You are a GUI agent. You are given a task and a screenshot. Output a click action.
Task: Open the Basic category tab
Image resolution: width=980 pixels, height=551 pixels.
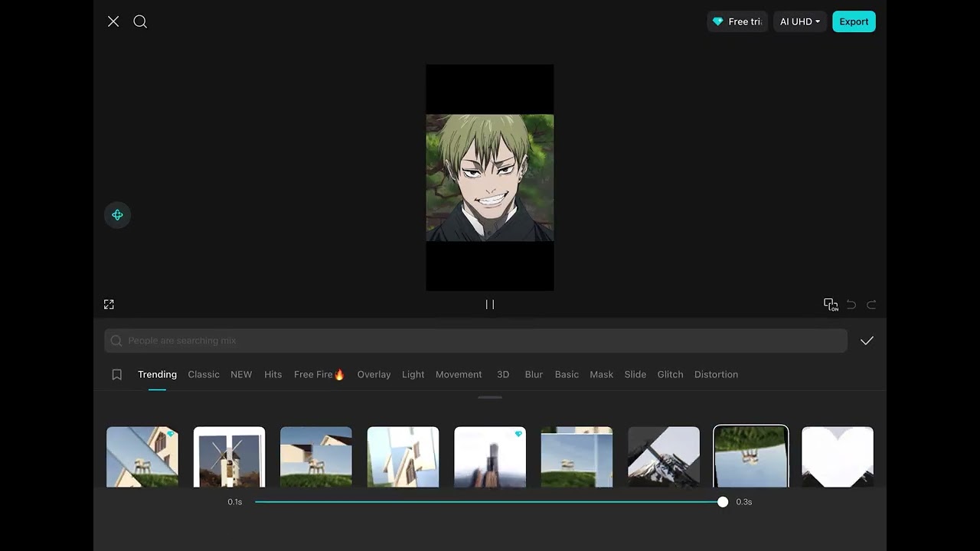567,374
